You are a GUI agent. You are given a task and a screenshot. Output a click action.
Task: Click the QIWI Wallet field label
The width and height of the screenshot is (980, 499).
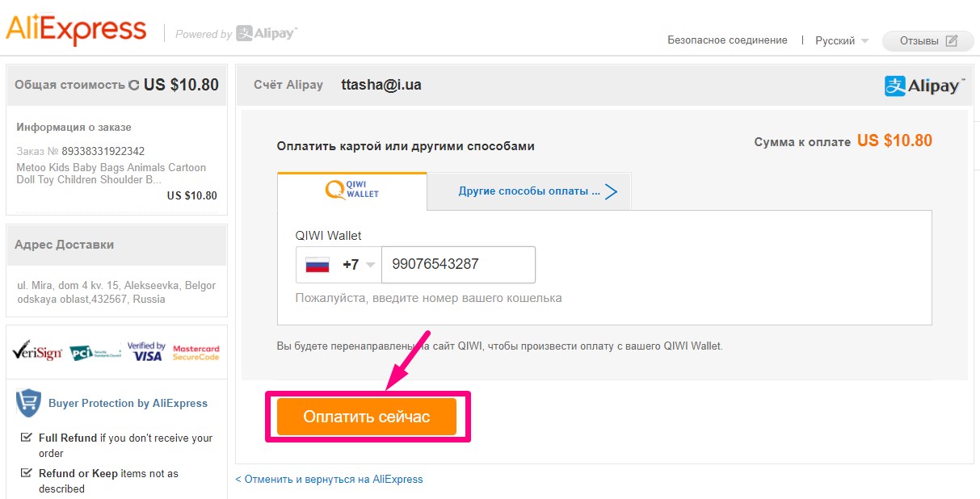(x=329, y=236)
